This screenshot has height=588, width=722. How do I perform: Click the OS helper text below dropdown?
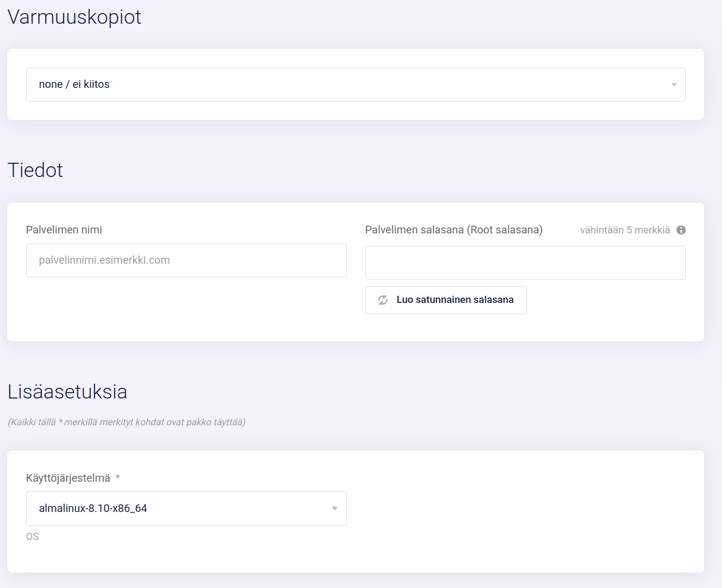[x=33, y=536]
